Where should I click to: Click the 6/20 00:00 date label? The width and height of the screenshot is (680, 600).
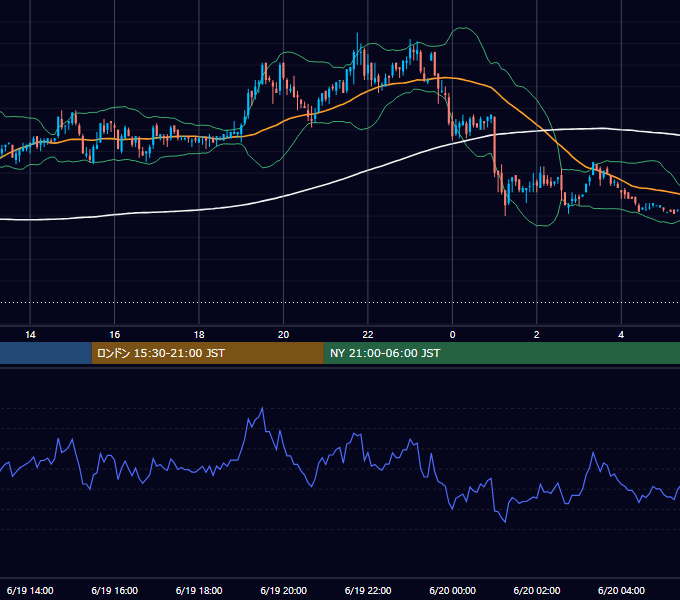coord(452,590)
